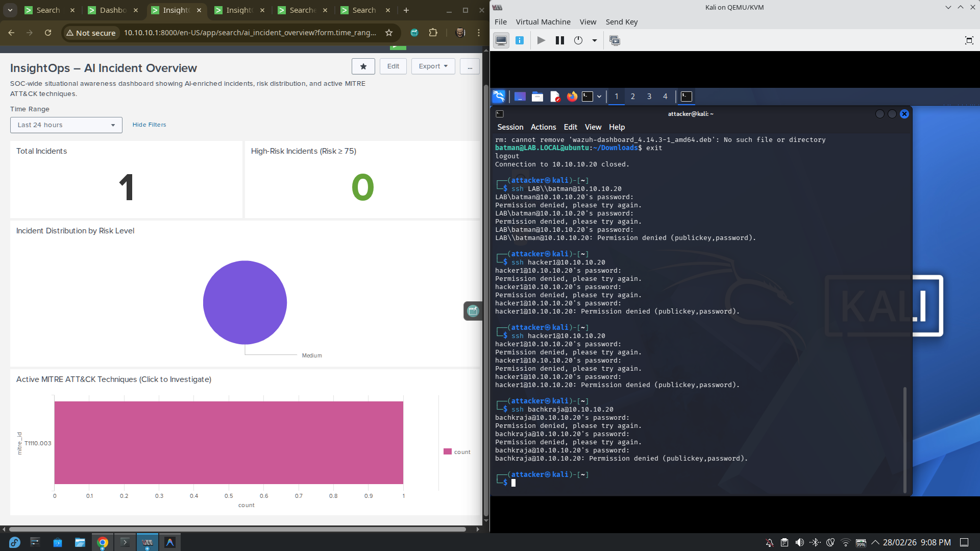Switch to the Searche browser tab
The width and height of the screenshot is (980, 551).
(303, 10)
